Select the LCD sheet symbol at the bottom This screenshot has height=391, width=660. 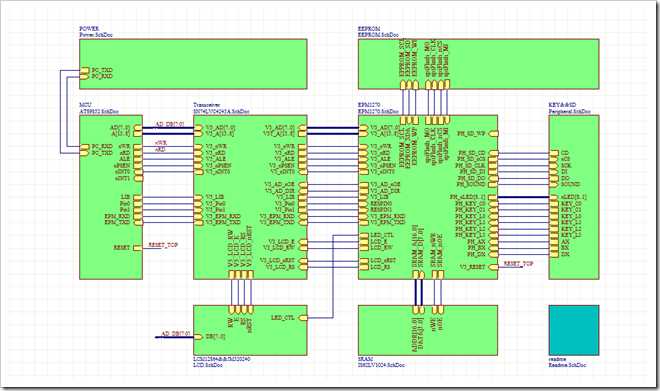coord(250,330)
